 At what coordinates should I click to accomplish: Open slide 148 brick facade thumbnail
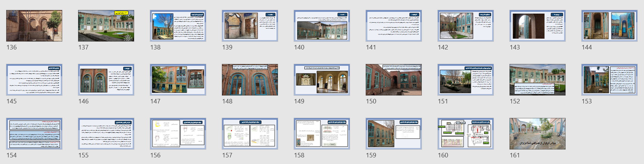pos(250,80)
